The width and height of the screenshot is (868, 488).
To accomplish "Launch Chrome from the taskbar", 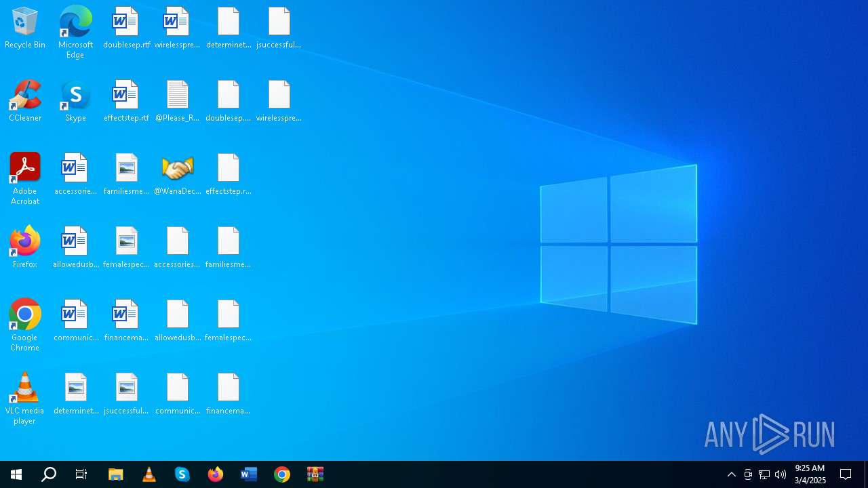I will click(282, 474).
